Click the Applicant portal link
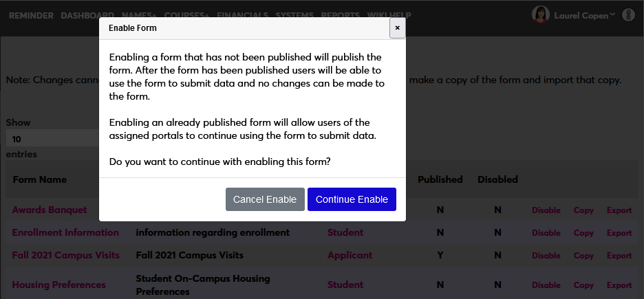Image resolution: width=644 pixels, height=299 pixels. (x=350, y=255)
